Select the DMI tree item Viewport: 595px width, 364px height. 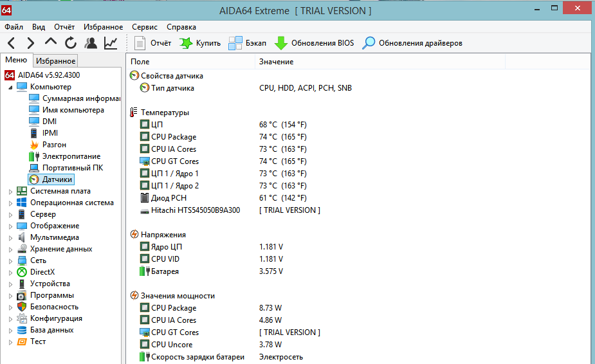pyautogui.click(x=50, y=122)
